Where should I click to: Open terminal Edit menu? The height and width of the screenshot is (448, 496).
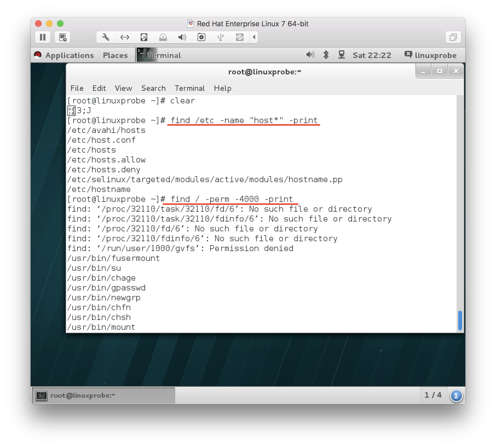click(99, 88)
